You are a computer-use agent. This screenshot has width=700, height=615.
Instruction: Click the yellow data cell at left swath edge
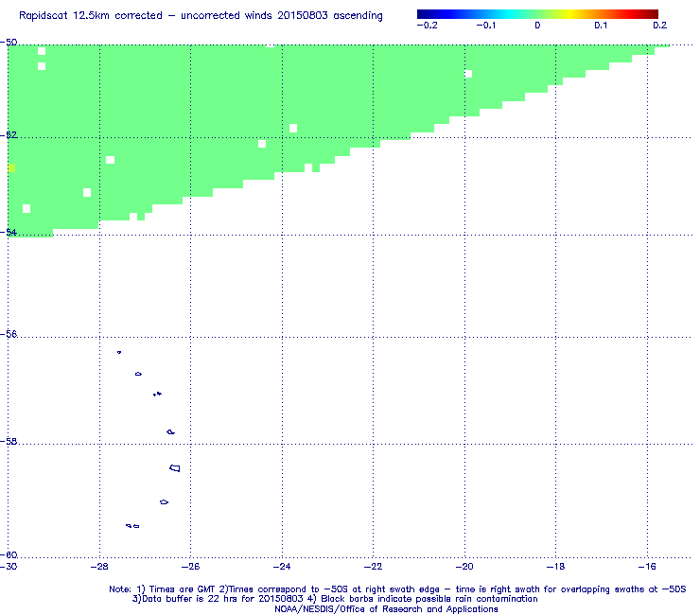(x=11, y=167)
